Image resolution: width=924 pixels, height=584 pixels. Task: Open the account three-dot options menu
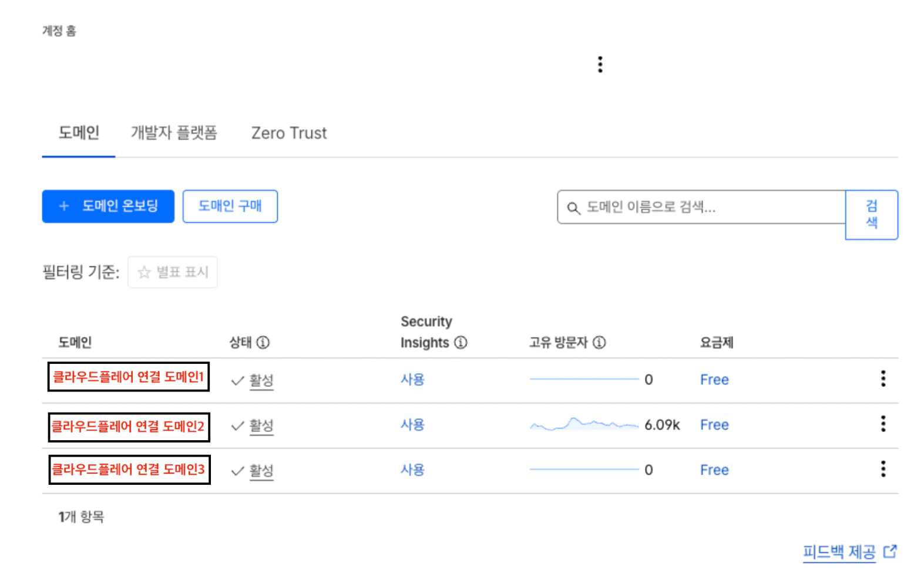tap(600, 65)
